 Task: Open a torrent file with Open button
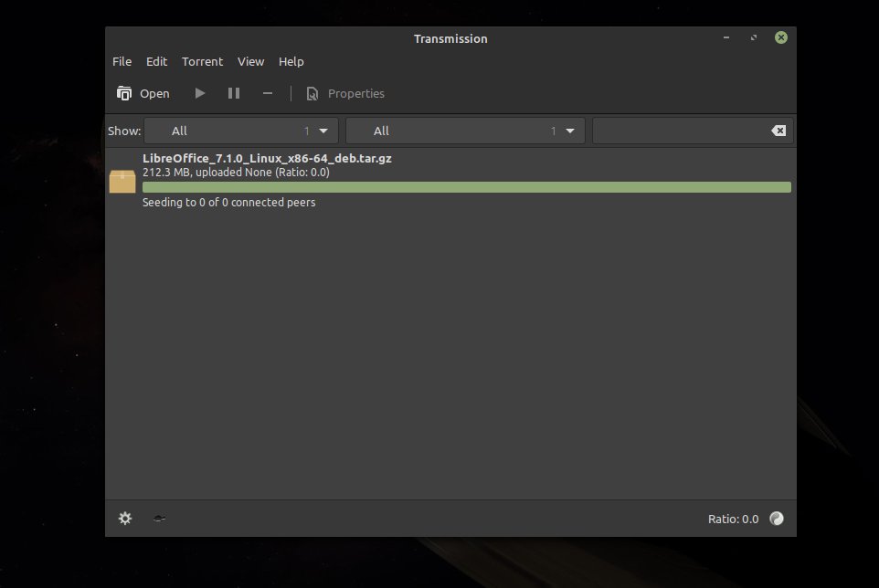click(x=143, y=93)
